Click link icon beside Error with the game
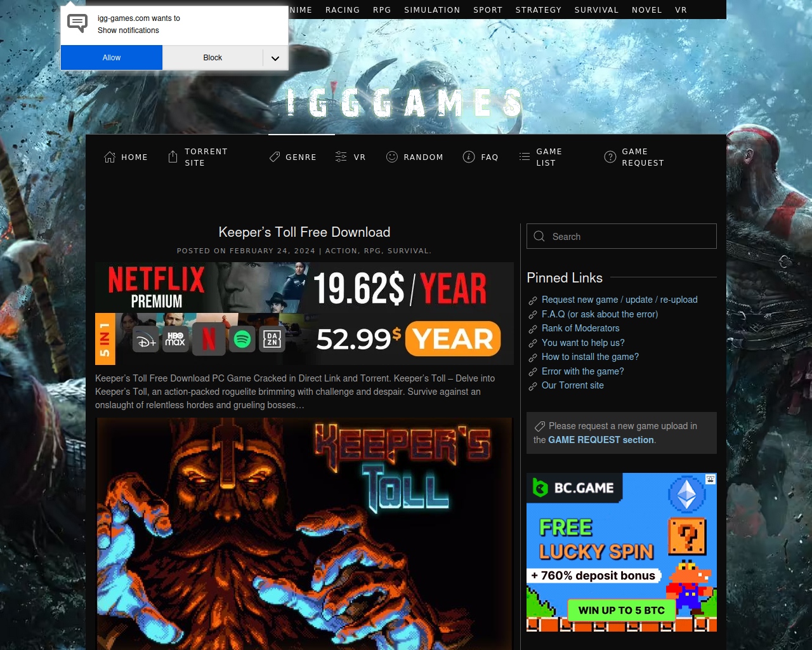 pos(533,372)
